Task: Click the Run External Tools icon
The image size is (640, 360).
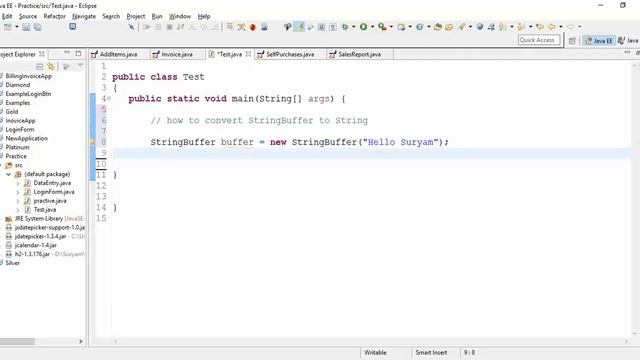Action: (x=382, y=27)
